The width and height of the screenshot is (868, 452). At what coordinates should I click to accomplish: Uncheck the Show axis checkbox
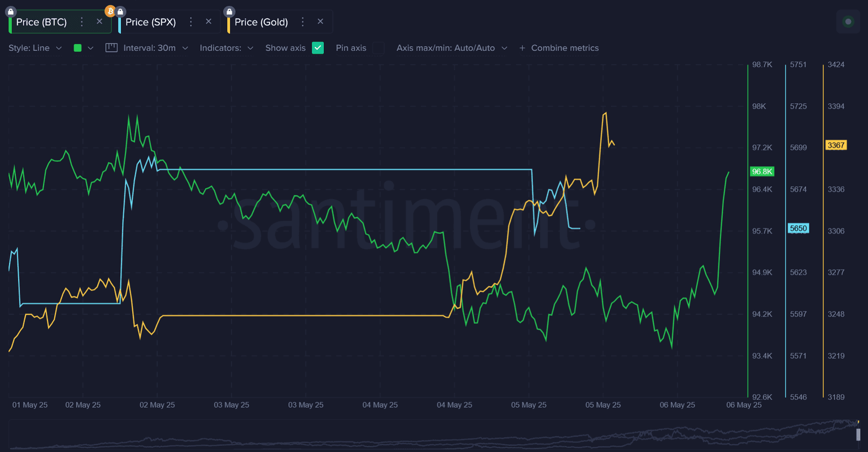[x=318, y=48]
